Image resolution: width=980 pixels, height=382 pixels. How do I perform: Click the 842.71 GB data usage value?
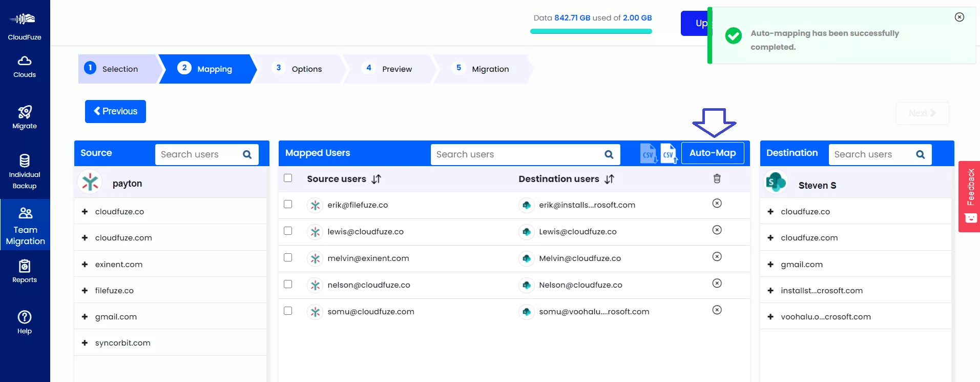572,17
